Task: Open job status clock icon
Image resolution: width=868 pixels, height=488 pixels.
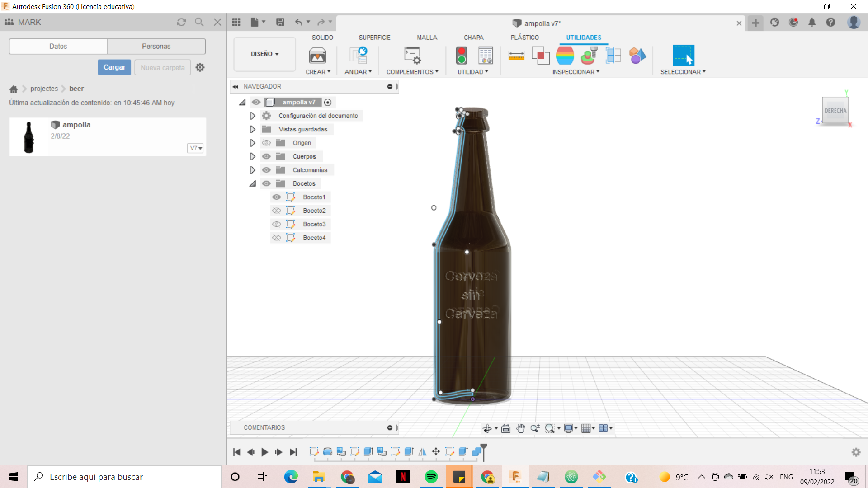Action: pyautogui.click(x=793, y=22)
